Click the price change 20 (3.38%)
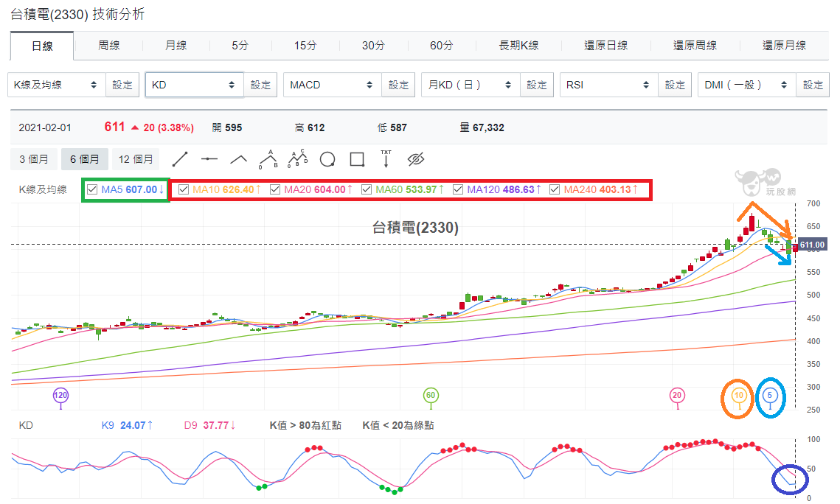This screenshot has height=504, width=840. point(169,128)
